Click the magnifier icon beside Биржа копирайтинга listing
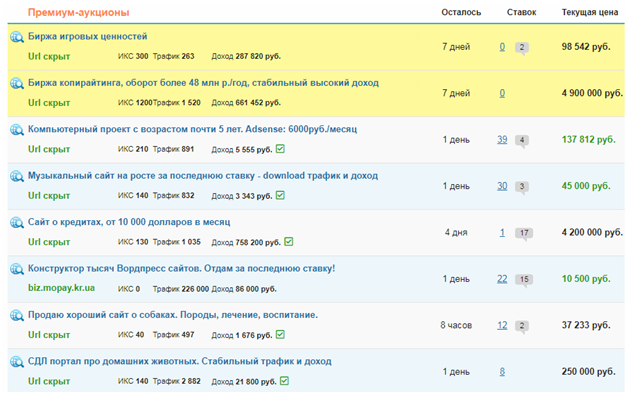The width and height of the screenshot is (628, 394). [x=17, y=84]
